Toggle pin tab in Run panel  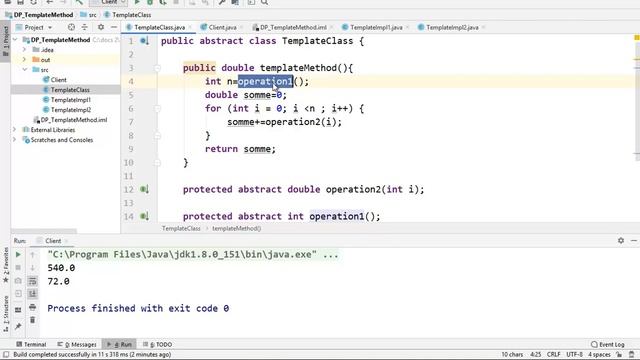[18, 326]
